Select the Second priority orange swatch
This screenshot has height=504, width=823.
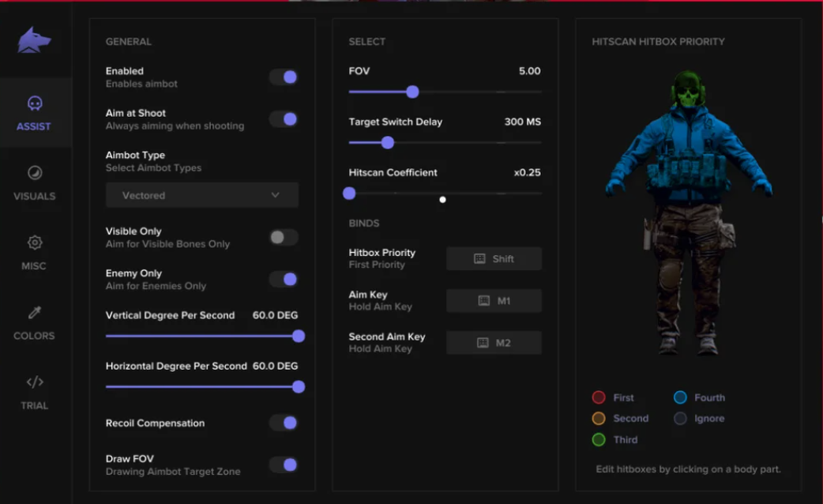point(599,419)
